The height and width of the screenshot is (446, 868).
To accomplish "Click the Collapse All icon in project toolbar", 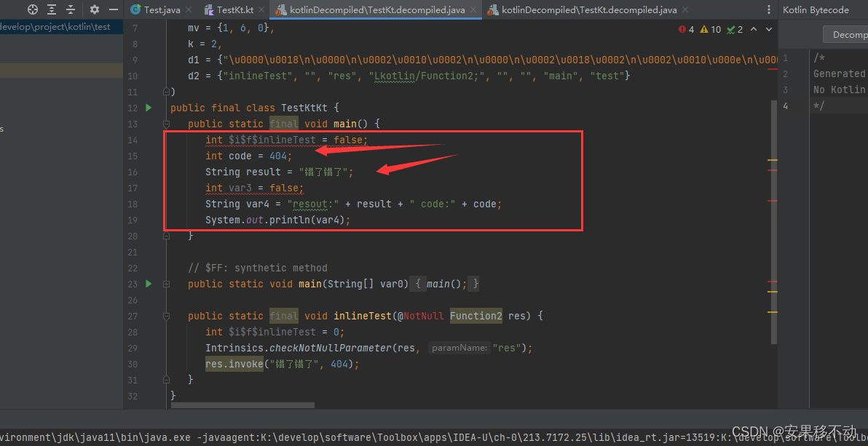I will 71,9.
